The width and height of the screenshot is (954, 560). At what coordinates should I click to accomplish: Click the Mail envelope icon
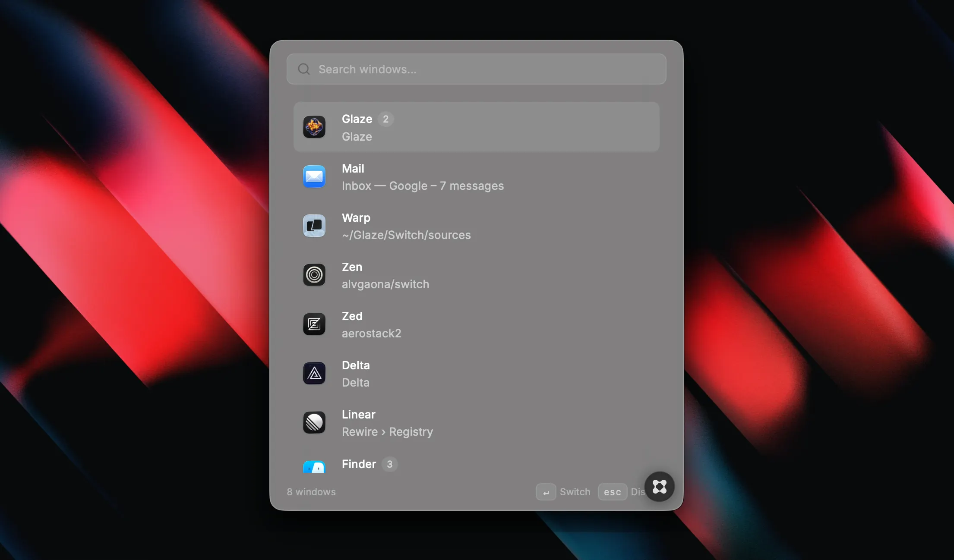pos(314,176)
